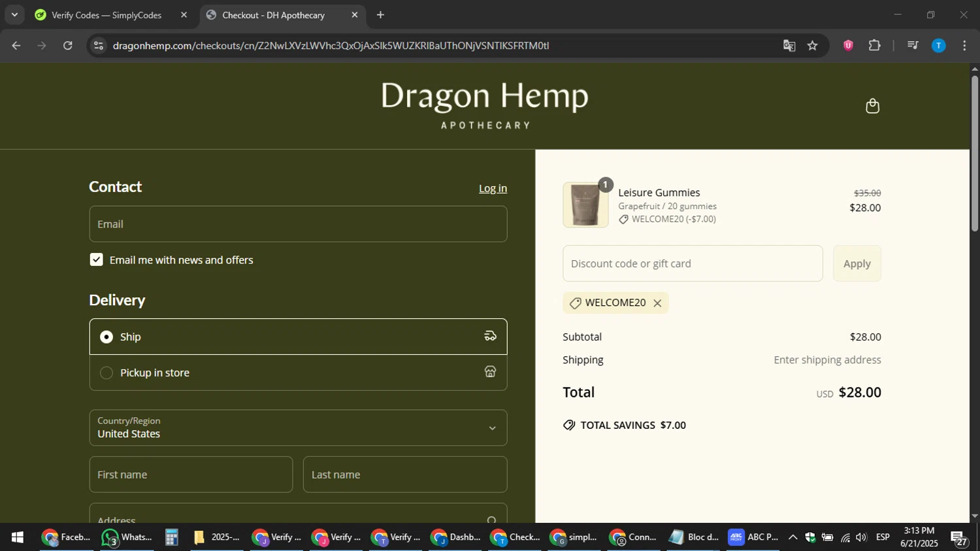Viewport: 980px width, 551px height.
Task: Click the taskbar clock 3:13 PM
Action: [919, 531]
